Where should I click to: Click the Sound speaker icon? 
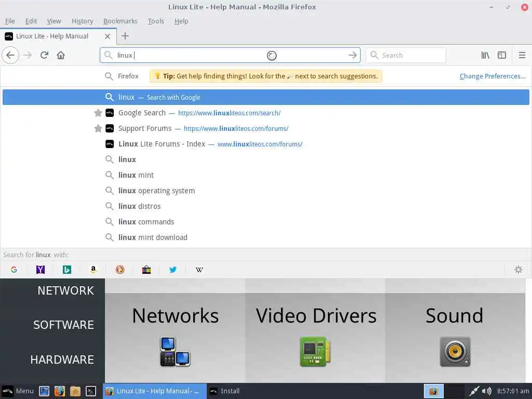(455, 352)
